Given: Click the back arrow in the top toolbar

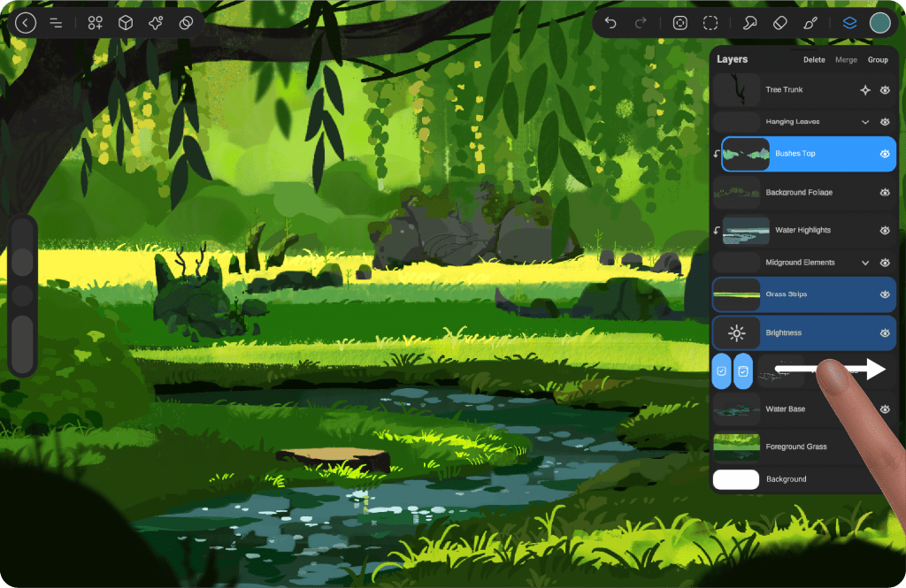Looking at the screenshot, I should click(x=26, y=23).
